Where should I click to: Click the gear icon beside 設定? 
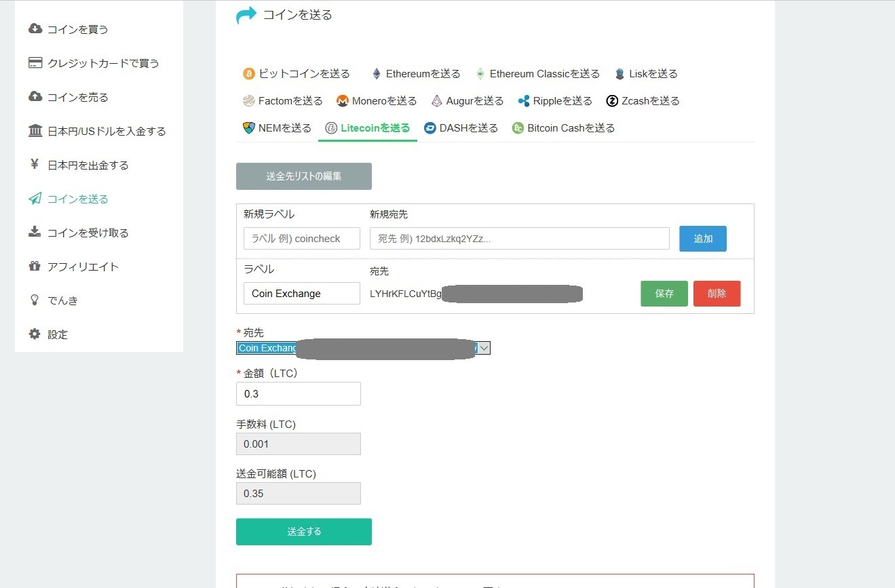click(x=35, y=334)
